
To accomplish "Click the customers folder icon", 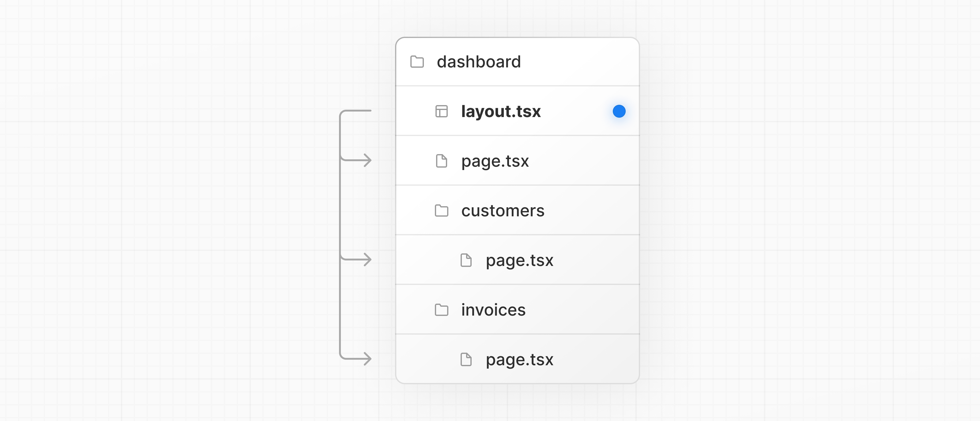I will [441, 210].
